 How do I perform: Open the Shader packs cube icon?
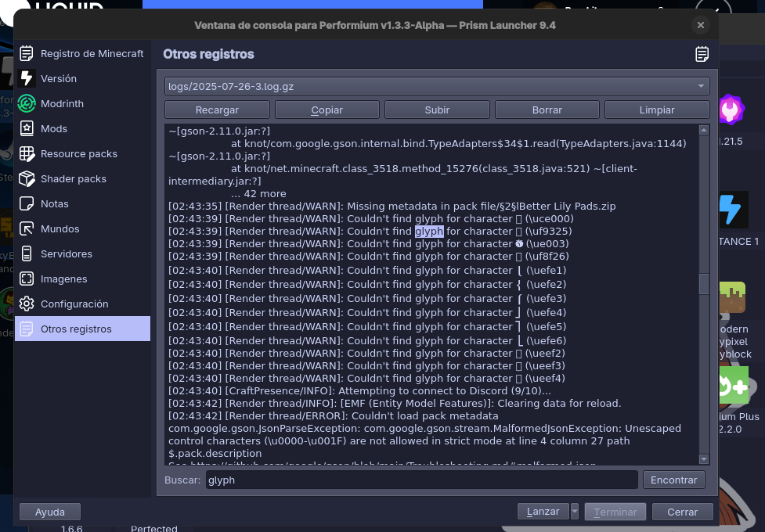coord(27,179)
